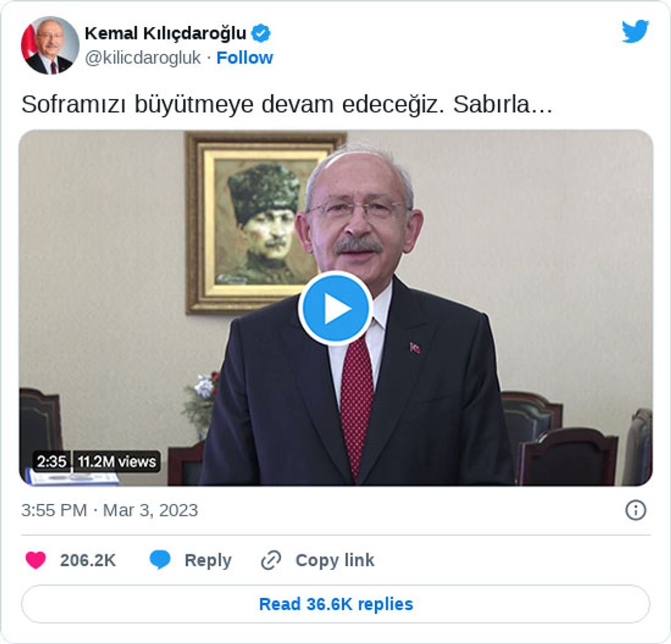The width and height of the screenshot is (671, 644).
Task: Like the tweet with the heart icon
Action: click(36, 560)
